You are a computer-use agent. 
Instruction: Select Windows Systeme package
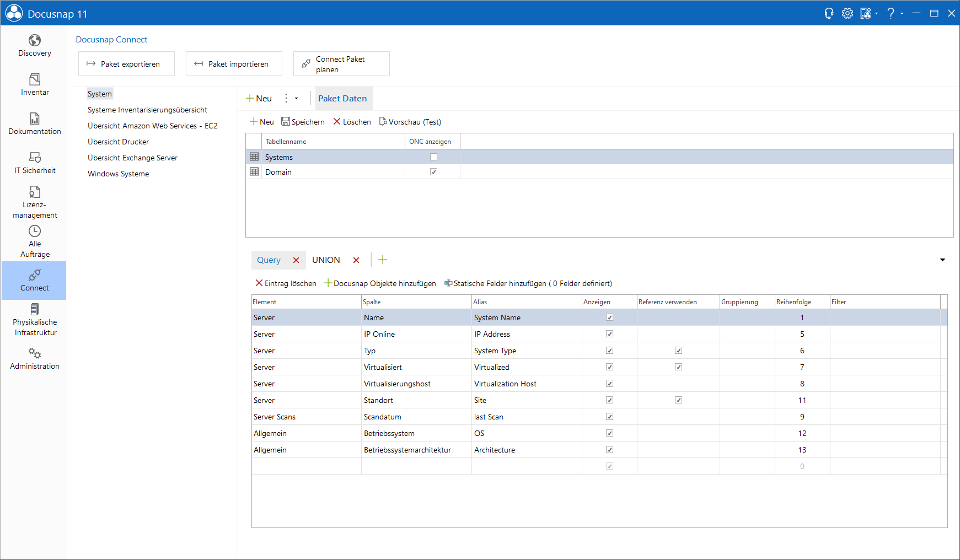pos(118,174)
